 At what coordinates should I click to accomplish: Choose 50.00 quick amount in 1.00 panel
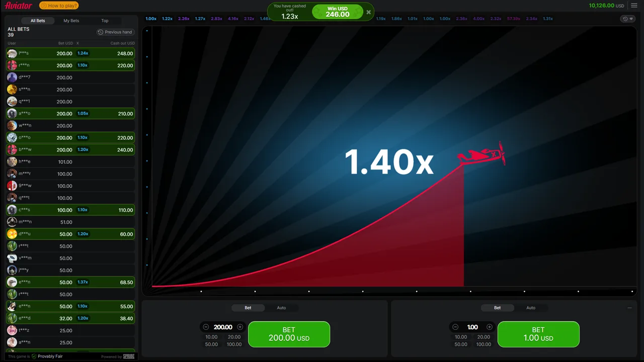[461, 344]
